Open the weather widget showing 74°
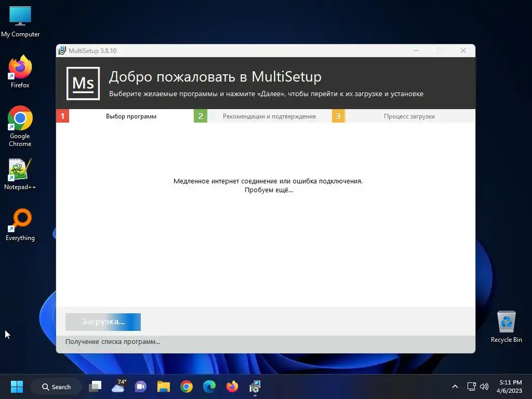 click(x=118, y=387)
